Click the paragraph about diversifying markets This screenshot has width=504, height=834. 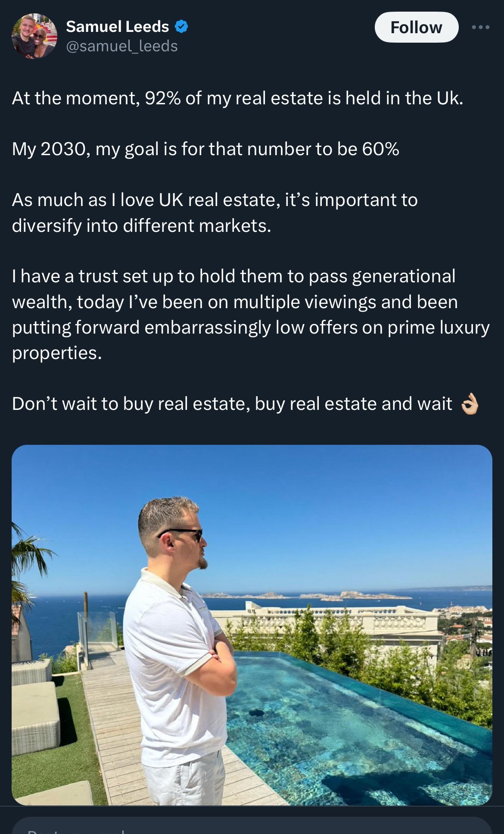(215, 213)
